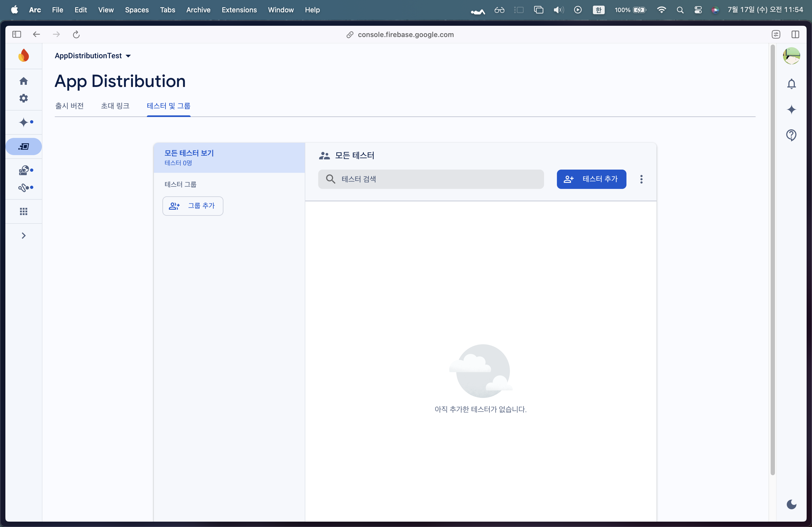812x527 pixels.
Task: Click the now playing menu bar icon
Action: (578, 10)
